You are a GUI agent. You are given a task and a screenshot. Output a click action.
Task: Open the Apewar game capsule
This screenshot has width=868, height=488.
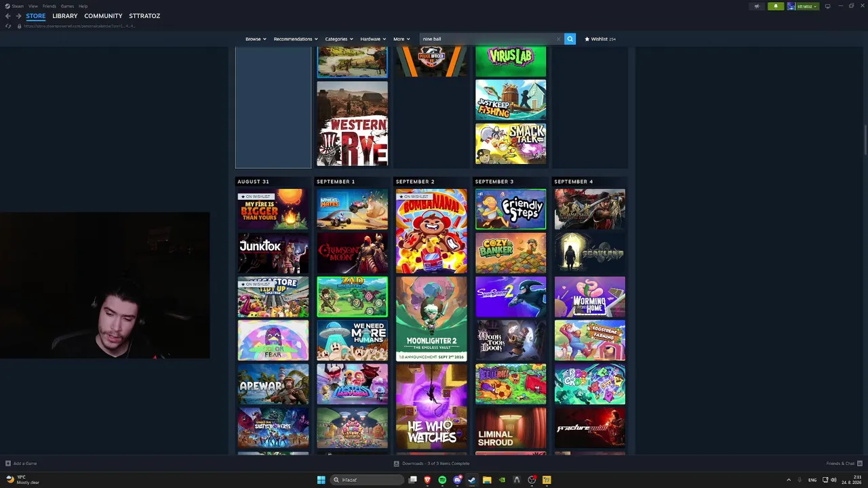273,384
